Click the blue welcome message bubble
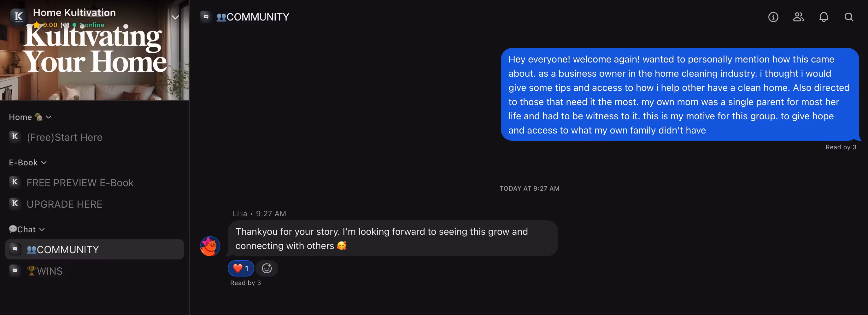Screen dimensions: 868x315 pyautogui.click(x=679, y=94)
